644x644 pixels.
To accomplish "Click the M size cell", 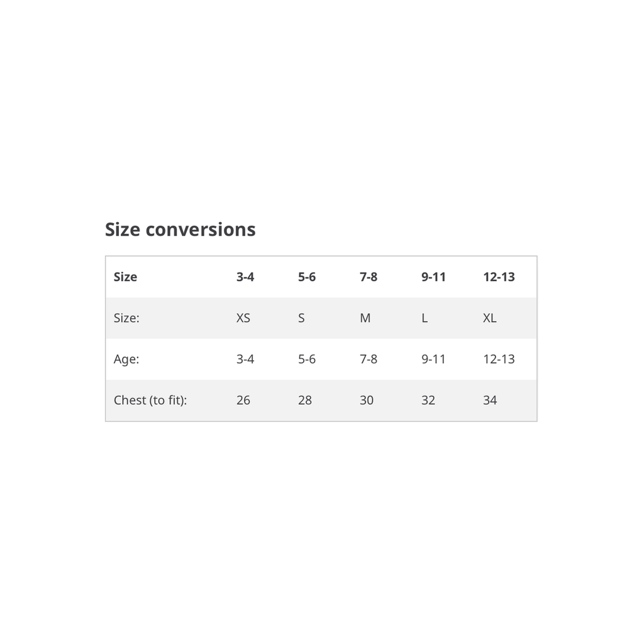I will click(x=365, y=318).
